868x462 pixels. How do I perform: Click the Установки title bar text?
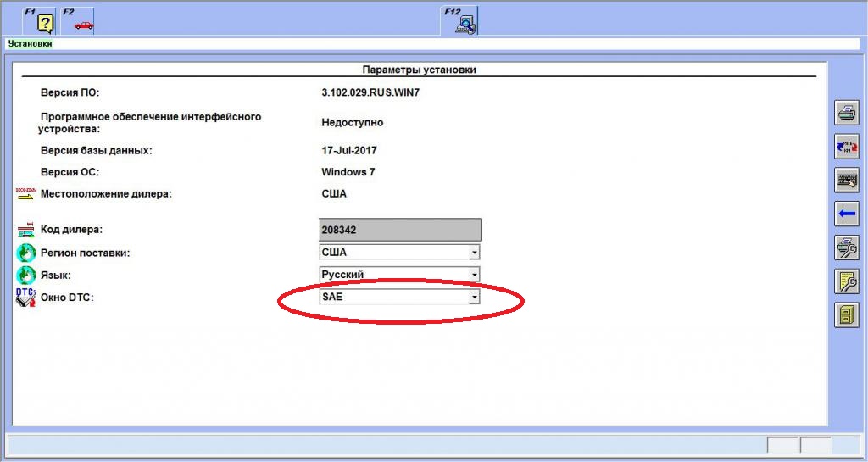pos(30,43)
